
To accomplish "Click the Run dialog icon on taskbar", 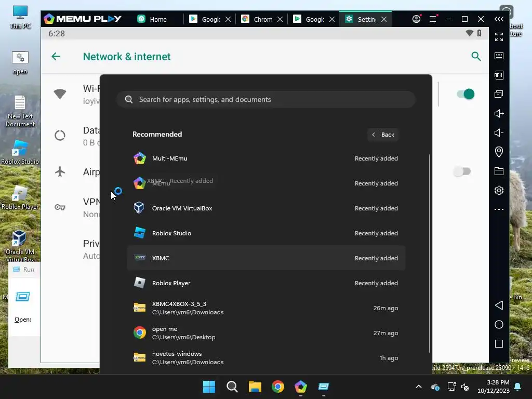I will (323, 387).
